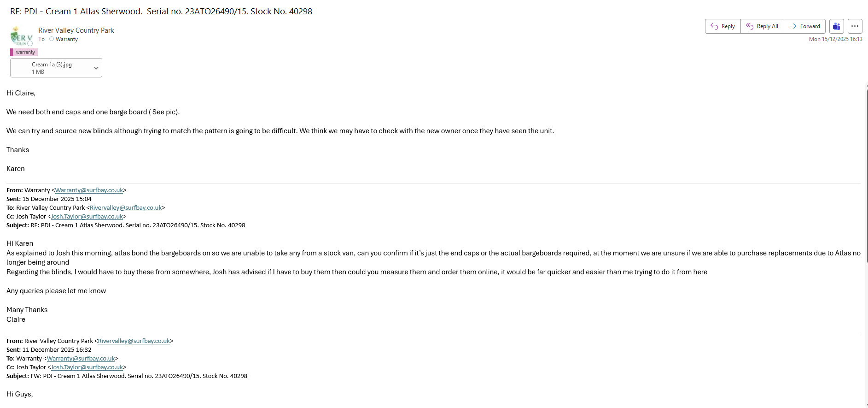Open the Warranty@surfbay.co.uk link in first From line

coord(89,190)
